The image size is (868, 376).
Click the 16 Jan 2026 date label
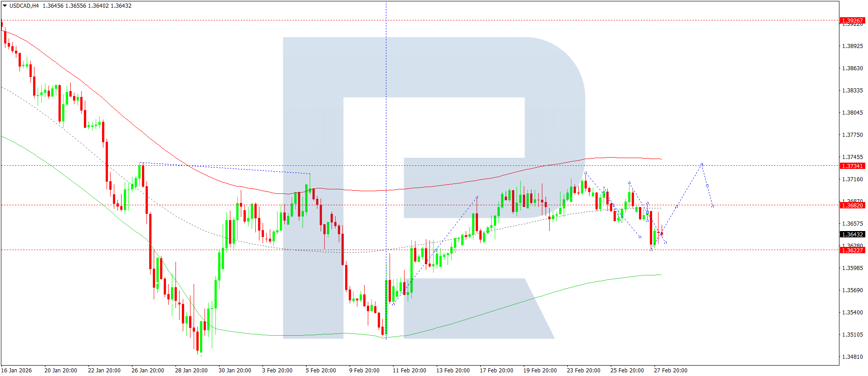[16, 371]
